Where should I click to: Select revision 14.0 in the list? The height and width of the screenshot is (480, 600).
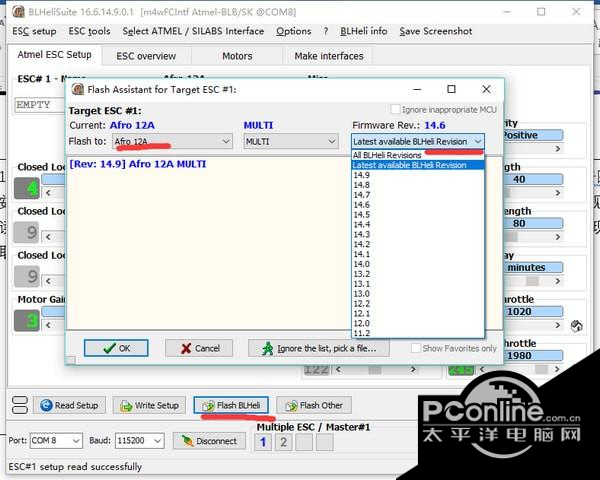pyautogui.click(x=418, y=264)
